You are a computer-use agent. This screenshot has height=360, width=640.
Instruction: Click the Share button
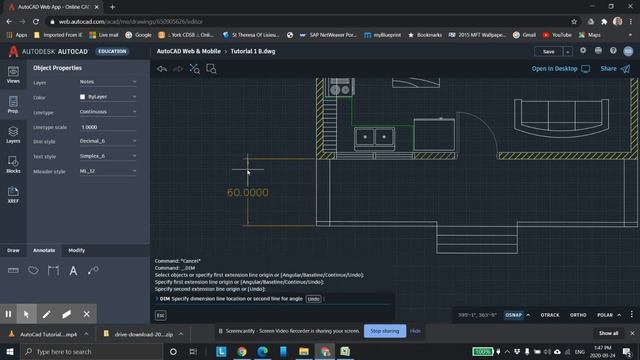615,69
